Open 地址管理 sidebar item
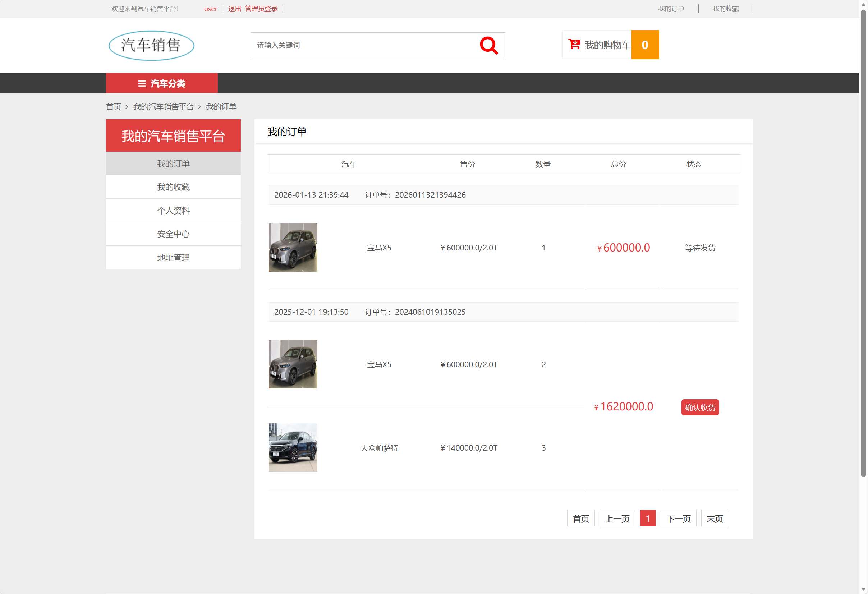This screenshot has width=868, height=594. 173,257
